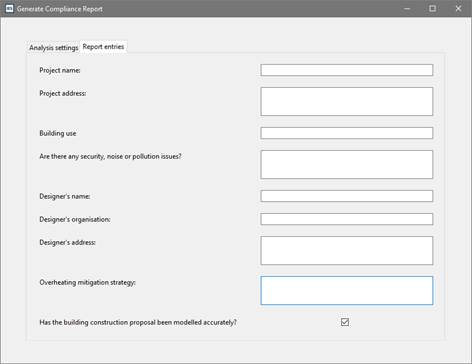Focus the Building use input field
This screenshot has height=364, width=472.
pyautogui.click(x=347, y=133)
